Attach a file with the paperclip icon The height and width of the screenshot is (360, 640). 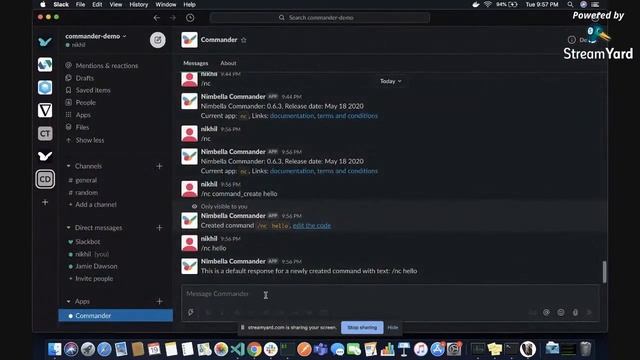(x=575, y=312)
